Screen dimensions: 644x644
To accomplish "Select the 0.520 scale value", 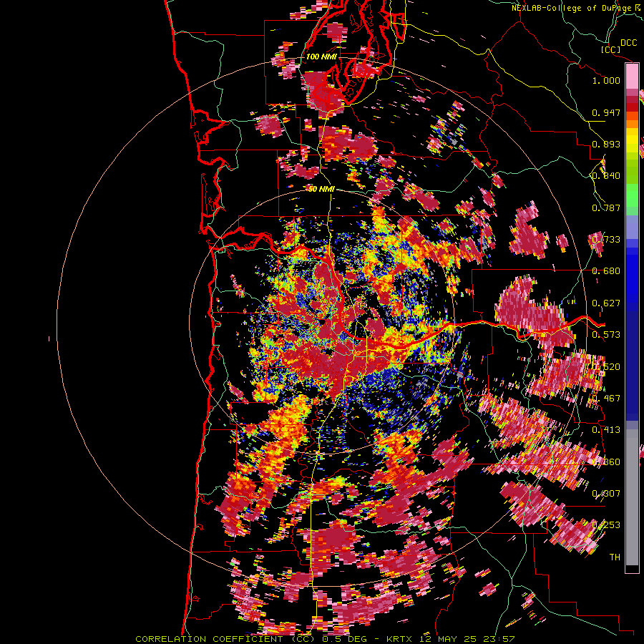I will 606,367.
